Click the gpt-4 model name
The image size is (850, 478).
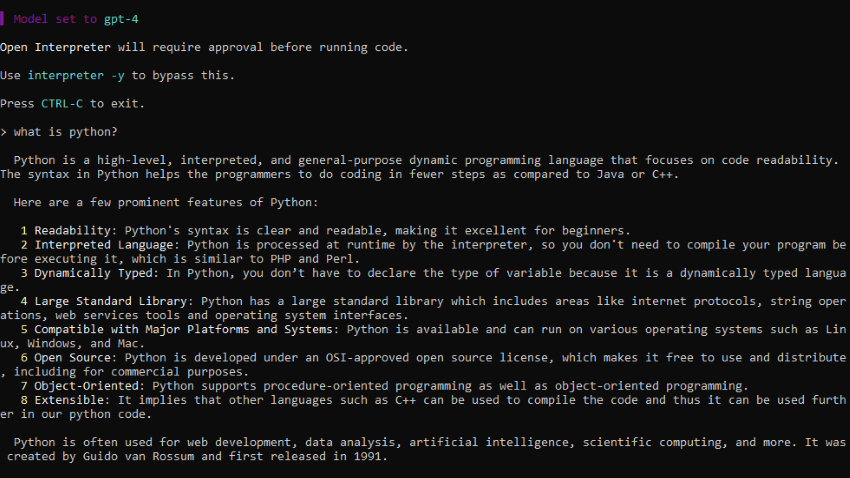tap(121, 19)
